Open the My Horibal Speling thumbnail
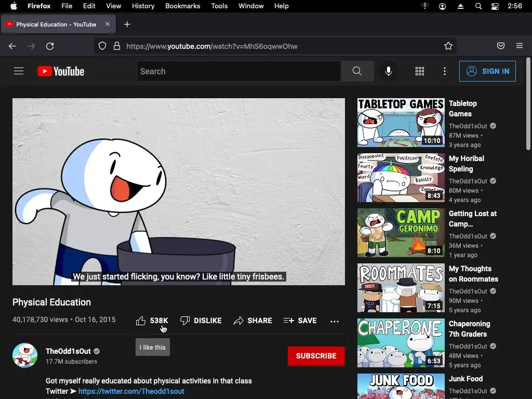This screenshot has height=399, width=532. tap(401, 178)
